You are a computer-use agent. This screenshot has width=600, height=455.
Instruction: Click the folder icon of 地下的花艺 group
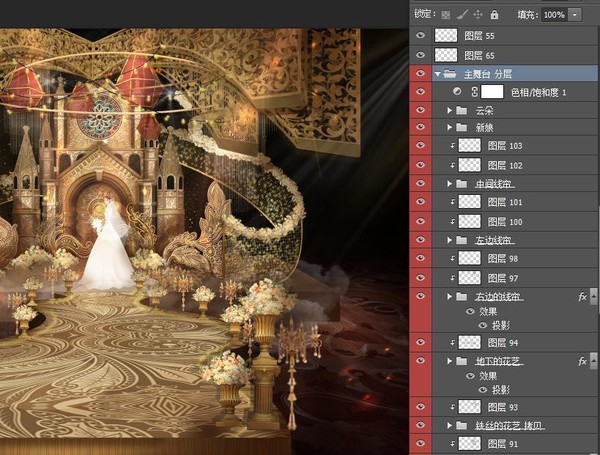click(462, 360)
